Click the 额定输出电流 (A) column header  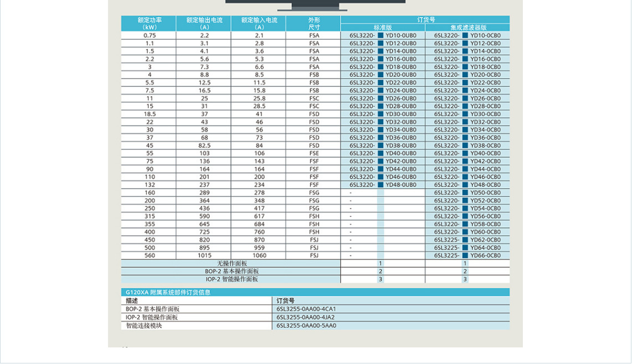pos(204,24)
